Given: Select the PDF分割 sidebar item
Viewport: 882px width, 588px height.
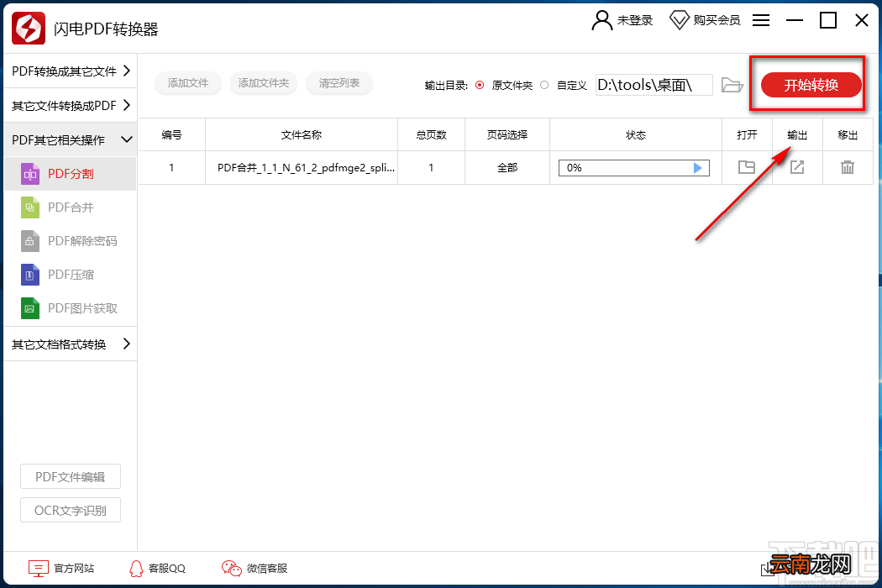Looking at the screenshot, I should click(70, 174).
